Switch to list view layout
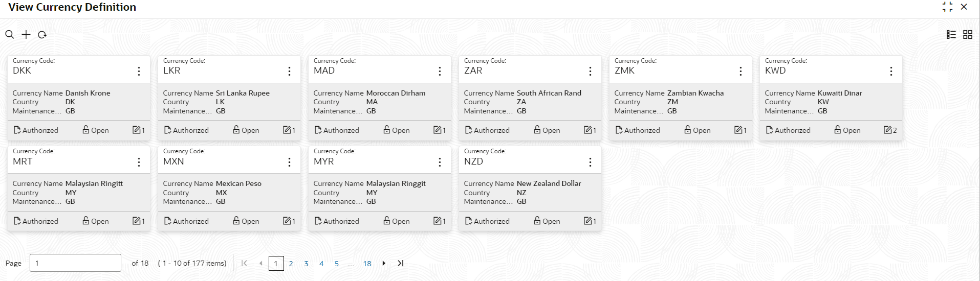Image resolution: width=980 pixels, height=281 pixels. click(951, 35)
